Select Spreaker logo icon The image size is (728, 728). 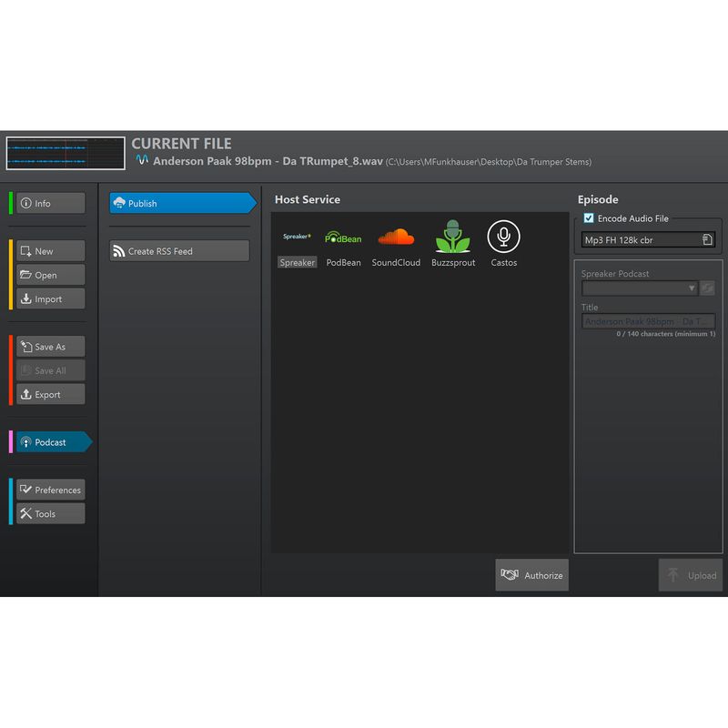point(297,237)
